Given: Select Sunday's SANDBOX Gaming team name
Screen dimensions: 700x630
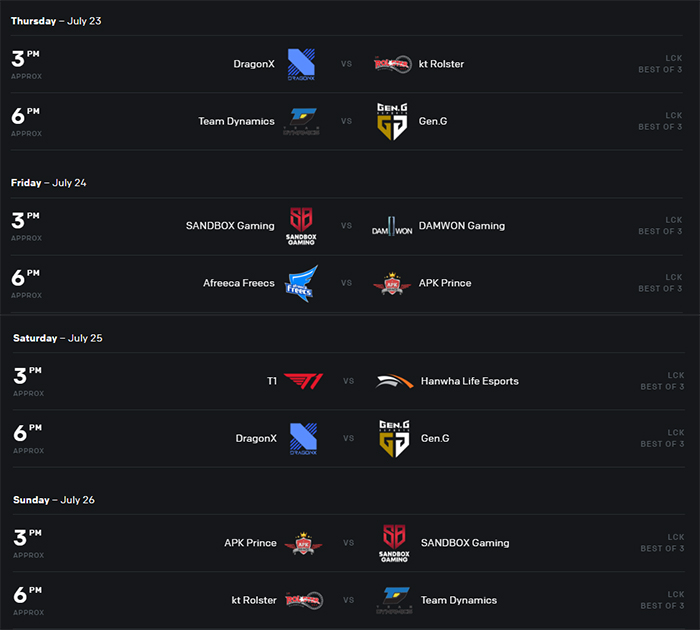Looking at the screenshot, I should tap(465, 543).
